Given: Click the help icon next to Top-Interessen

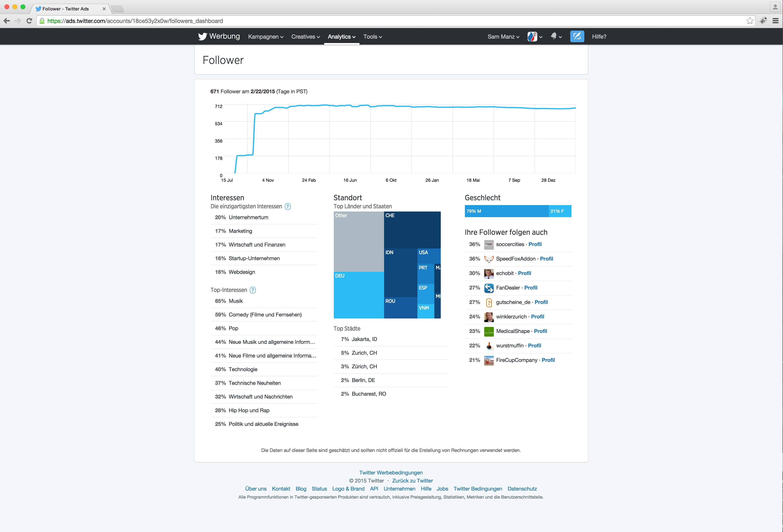Looking at the screenshot, I should (253, 290).
